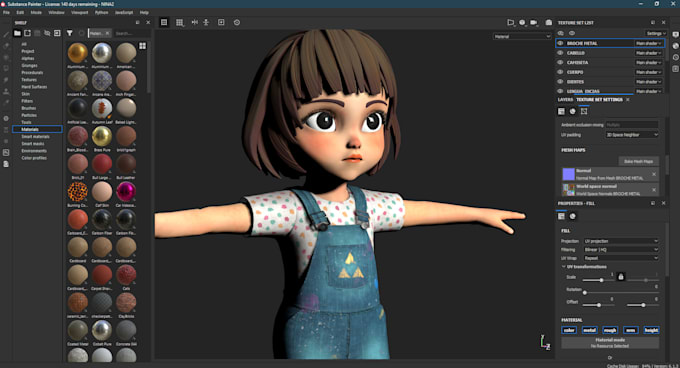
Task: Toggle the grid thumbnail size icon in Shelf
Action: [x=143, y=46]
